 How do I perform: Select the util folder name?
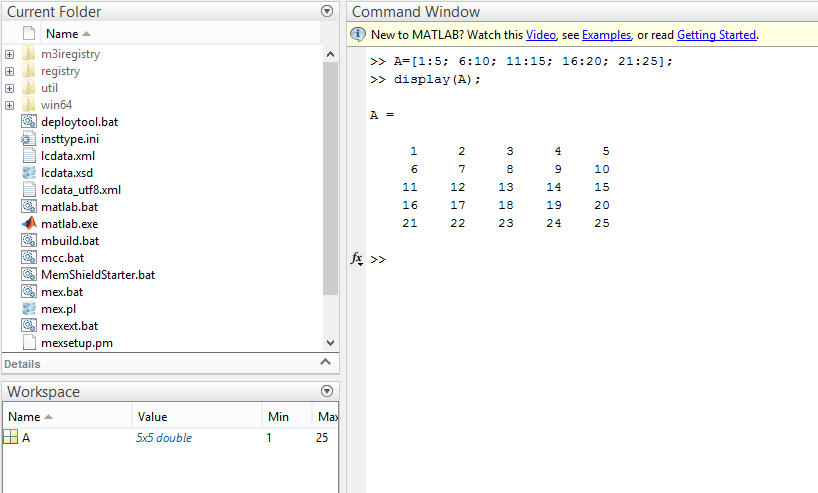pos(50,88)
